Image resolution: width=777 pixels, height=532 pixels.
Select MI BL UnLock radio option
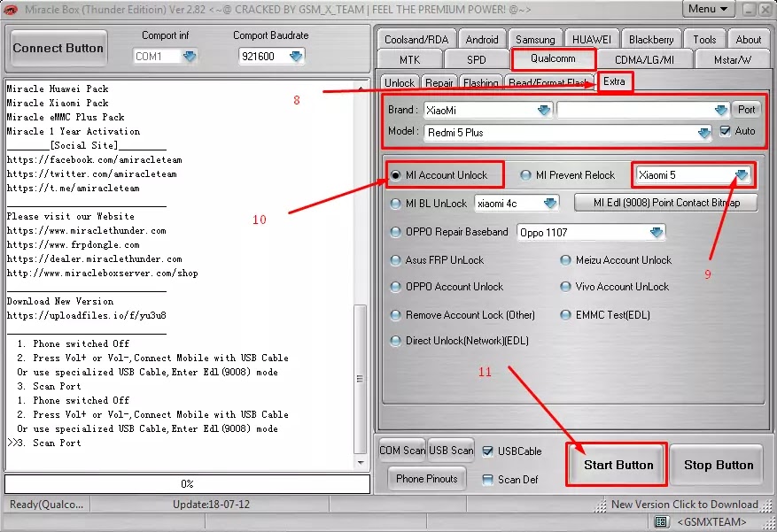click(395, 204)
